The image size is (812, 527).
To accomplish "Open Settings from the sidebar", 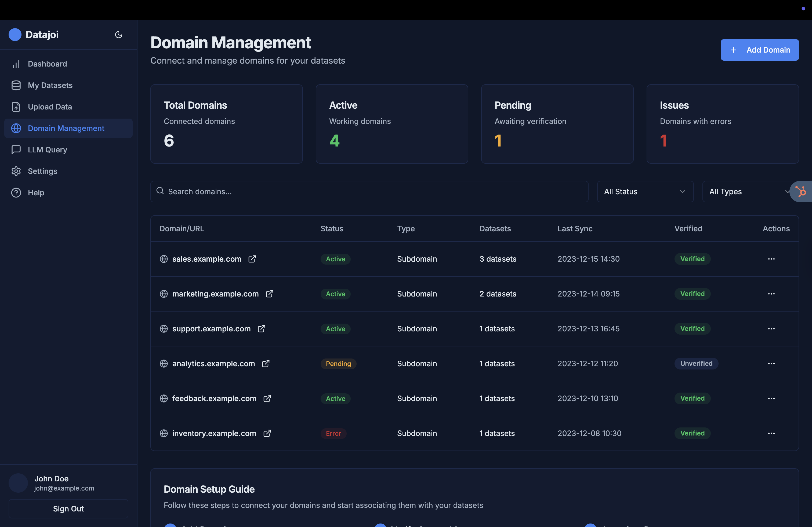I will [x=42, y=171].
